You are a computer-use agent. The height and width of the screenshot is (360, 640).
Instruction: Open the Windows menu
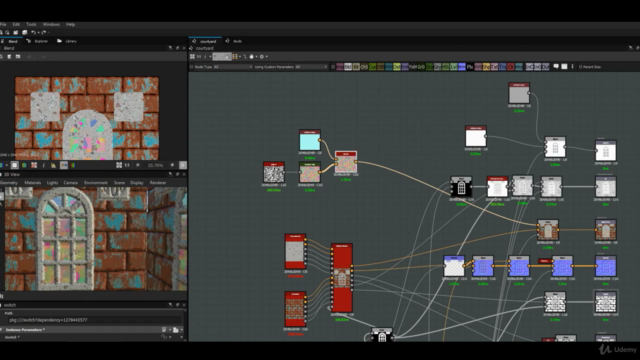coord(51,24)
